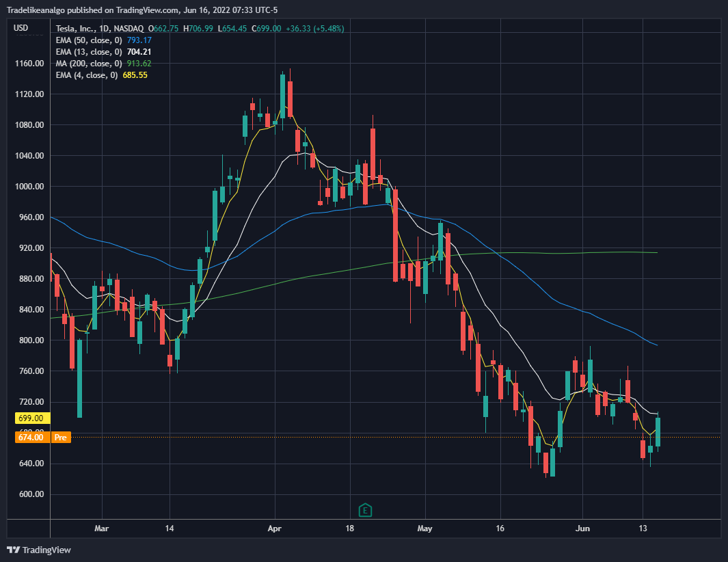728x562 pixels.
Task: Click the open price O662.75
Action: pyautogui.click(x=163, y=28)
